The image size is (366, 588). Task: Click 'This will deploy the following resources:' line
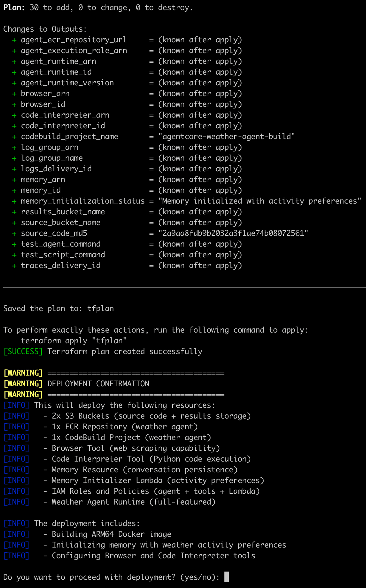(125, 405)
